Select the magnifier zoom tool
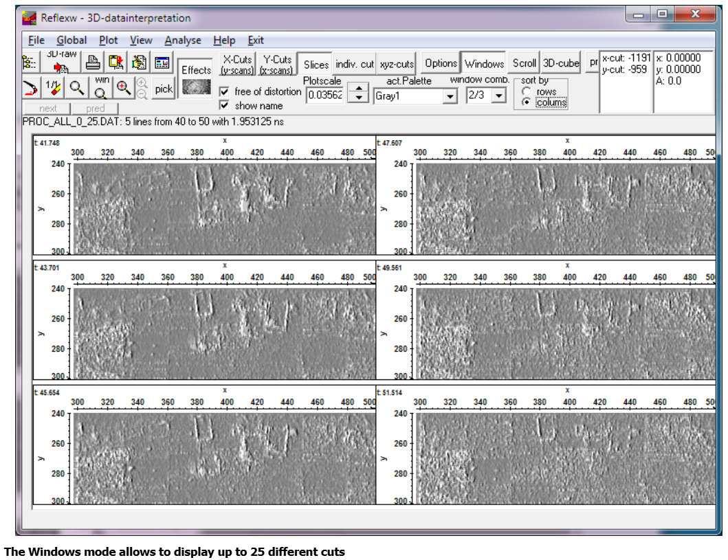The height and width of the screenshot is (560, 728). (77, 88)
